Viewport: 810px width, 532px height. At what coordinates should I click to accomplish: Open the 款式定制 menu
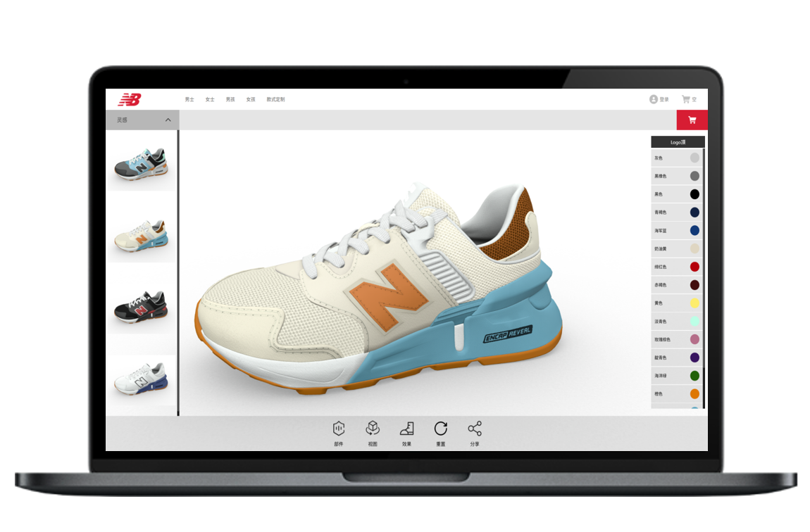(x=276, y=100)
